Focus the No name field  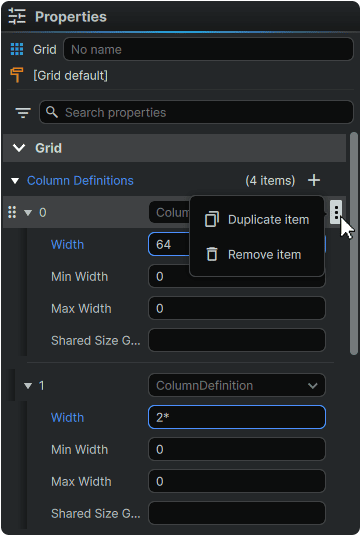click(x=208, y=49)
